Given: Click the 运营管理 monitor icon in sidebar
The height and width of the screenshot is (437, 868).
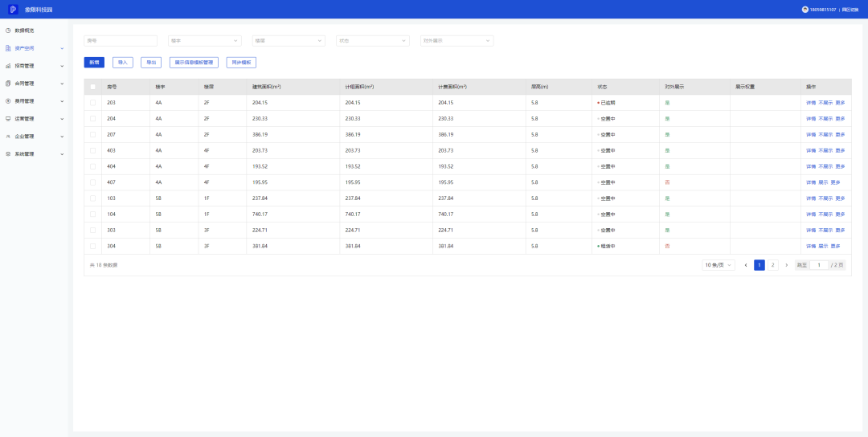Looking at the screenshot, I should (8, 119).
